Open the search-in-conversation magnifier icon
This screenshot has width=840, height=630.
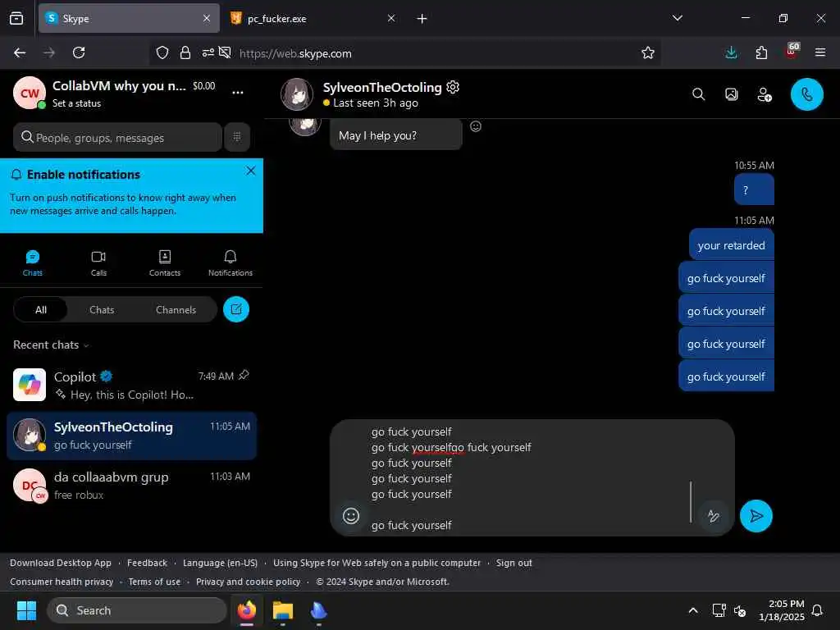699,94
